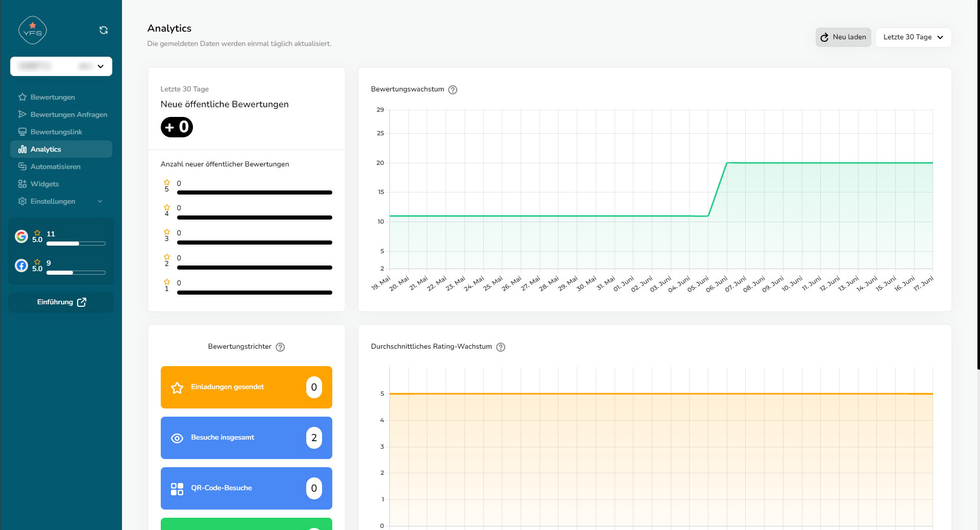The width and height of the screenshot is (980, 530).
Task: Click the Durchschnittliches Rating-Wachstum help icon
Action: pos(501,347)
